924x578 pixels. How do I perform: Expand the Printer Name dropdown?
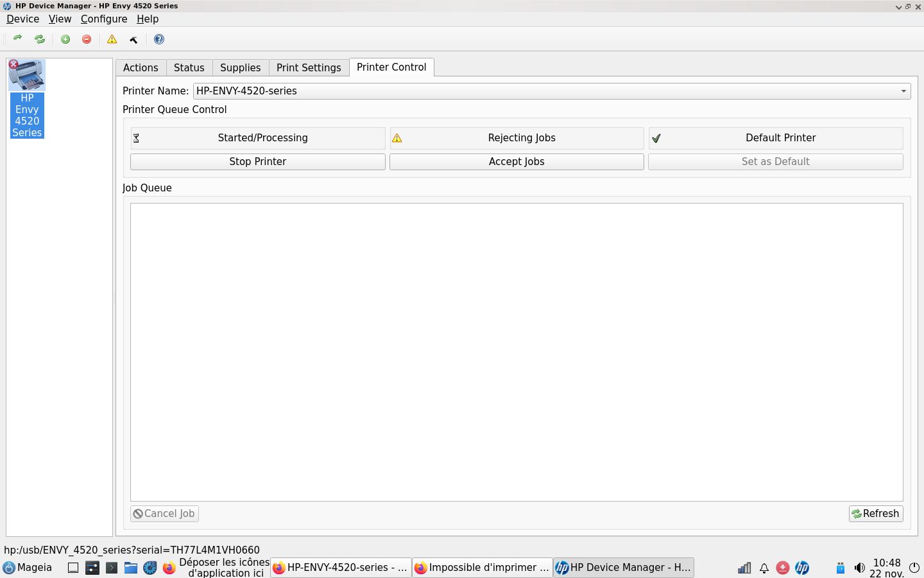coord(903,91)
